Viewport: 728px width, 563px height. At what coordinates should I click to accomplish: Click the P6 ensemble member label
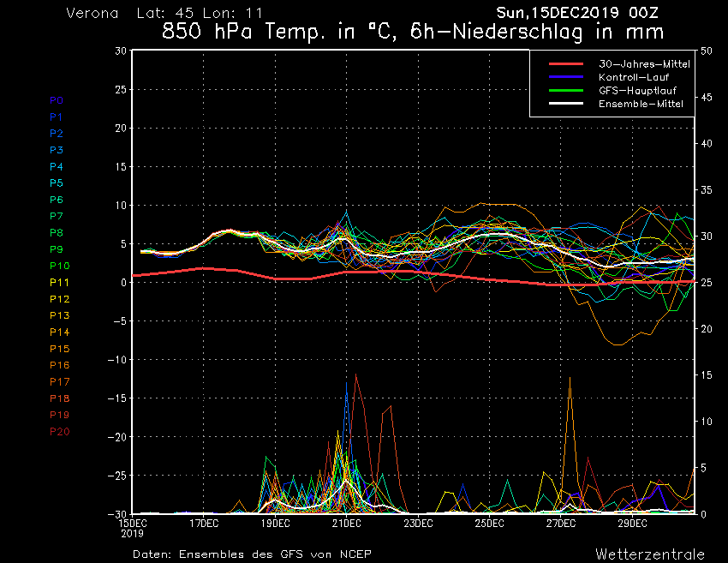tap(57, 200)
